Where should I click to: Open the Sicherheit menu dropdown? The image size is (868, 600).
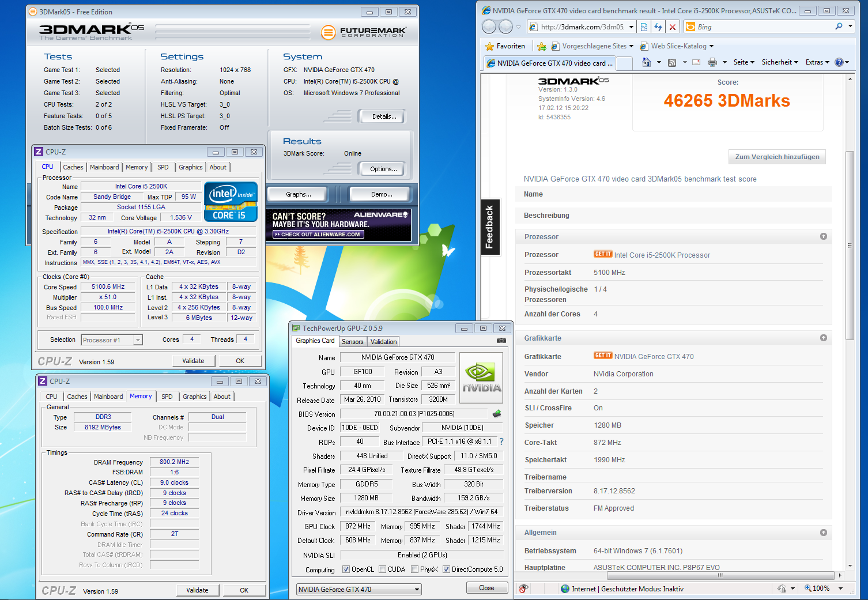[780, 62]
